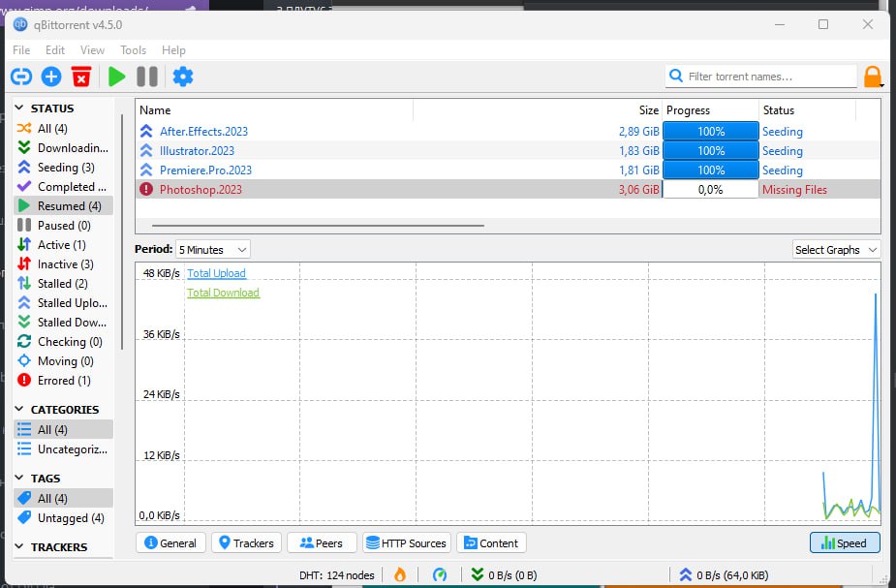Image resolution: width=896 pixels, height=588 pixels.
Task: Toggle Total Download graph line
Action: [223, 293]
